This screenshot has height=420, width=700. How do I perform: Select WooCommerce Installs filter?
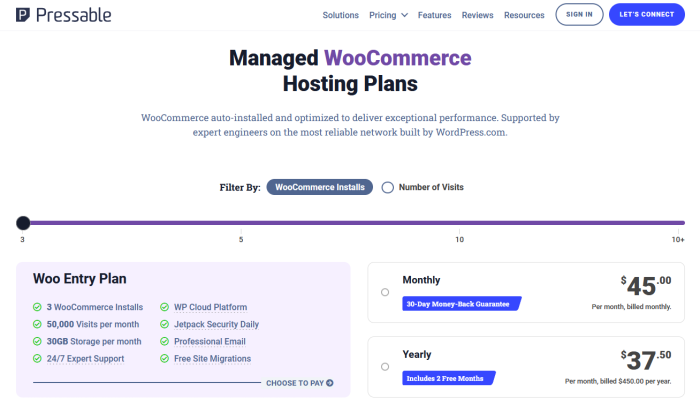pos(320,187)
